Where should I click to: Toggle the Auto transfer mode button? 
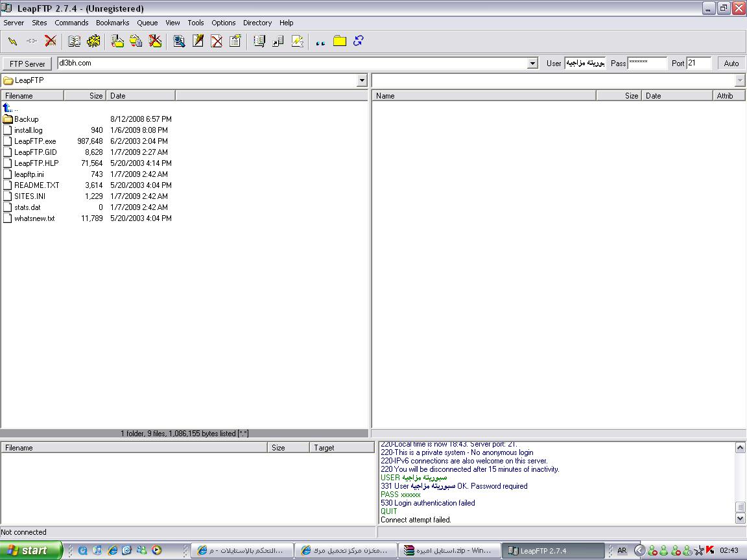tap(731, 64)
